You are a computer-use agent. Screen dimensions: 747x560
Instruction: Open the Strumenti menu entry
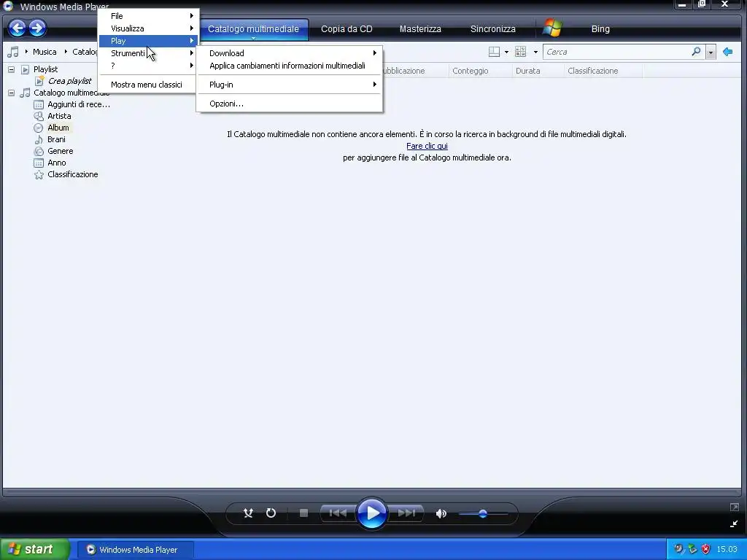point(149,53)
